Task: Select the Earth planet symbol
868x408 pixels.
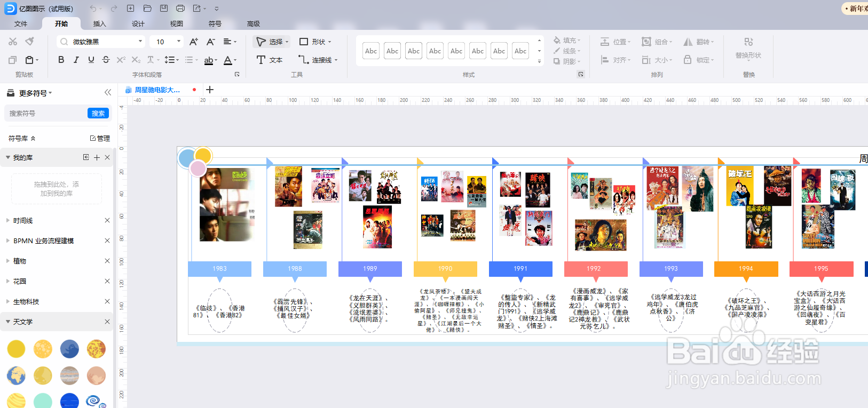Action: [x=16, y=375]
